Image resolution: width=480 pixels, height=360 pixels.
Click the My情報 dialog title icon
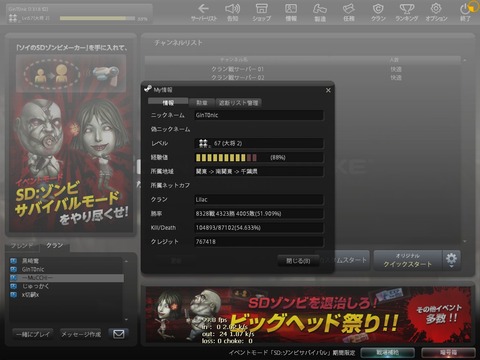coord(148,89)
